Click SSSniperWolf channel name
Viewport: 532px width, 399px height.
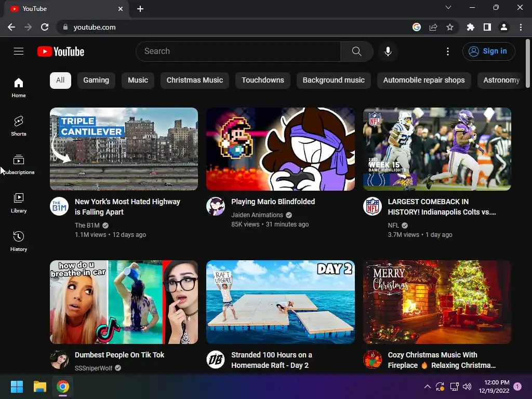94,368
